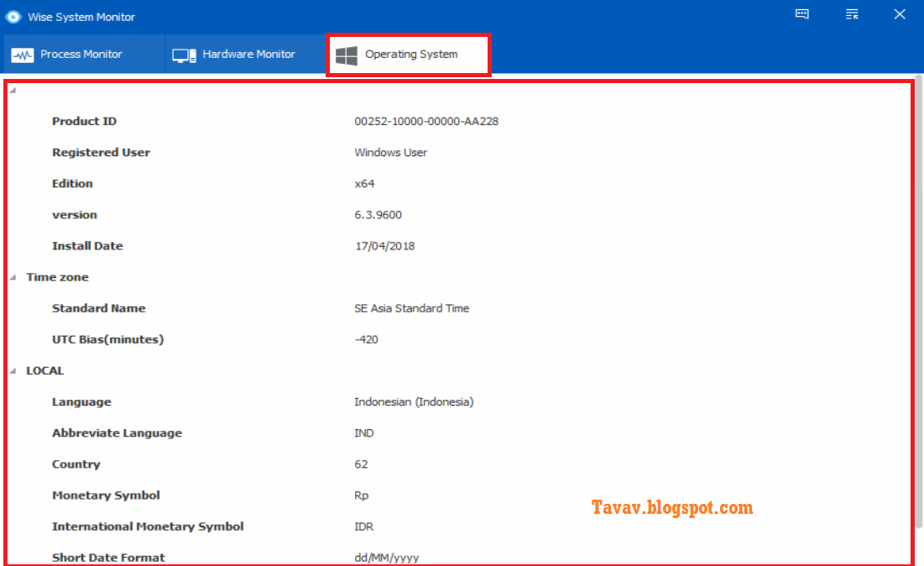Click the Hardware Monitor computer icon
The image size is (924, 566).
(184, 55)
